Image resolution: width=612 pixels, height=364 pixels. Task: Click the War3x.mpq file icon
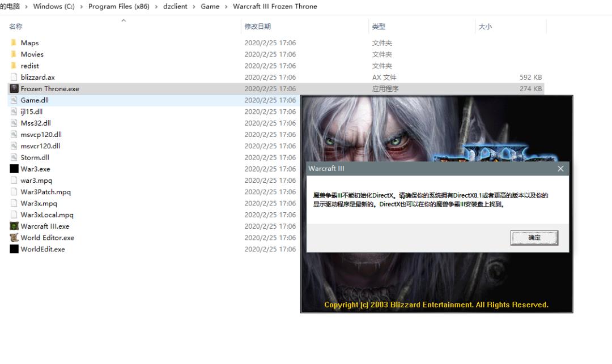(x=14, y=203)
